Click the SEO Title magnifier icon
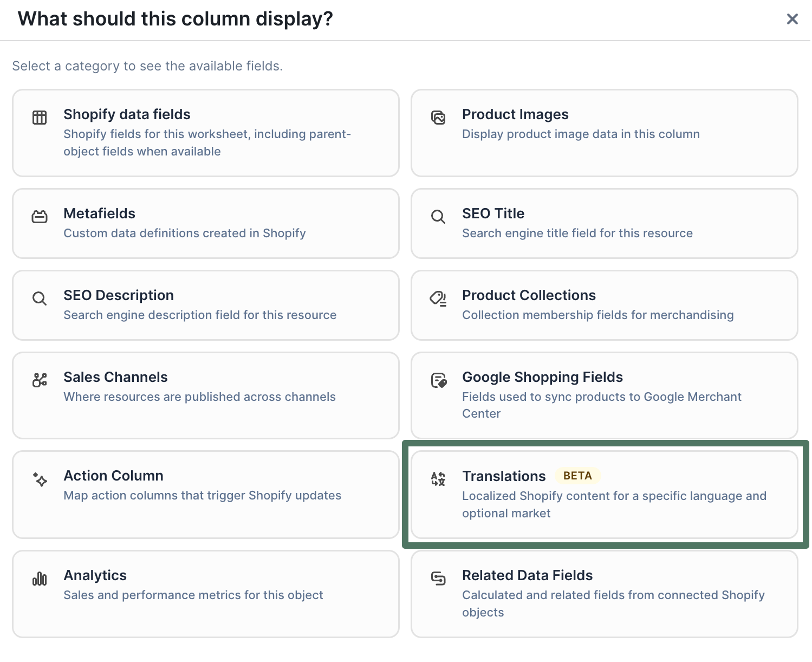 [438, 217]
